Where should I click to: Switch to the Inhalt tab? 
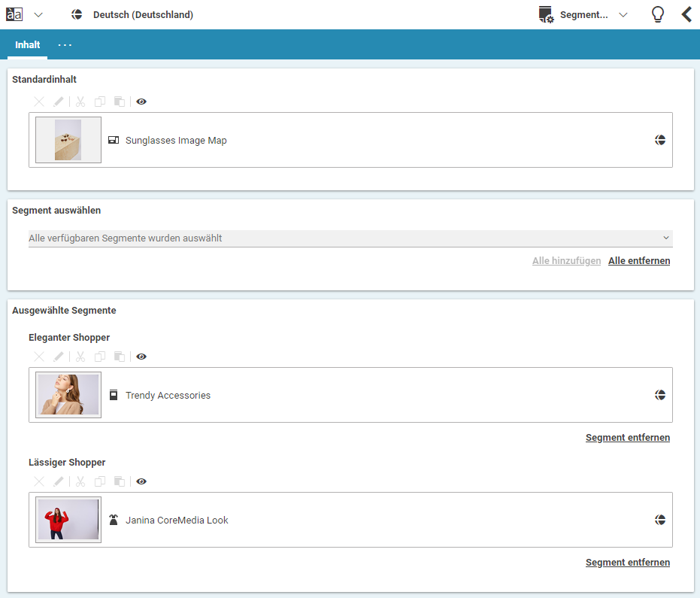coord(28,45)
